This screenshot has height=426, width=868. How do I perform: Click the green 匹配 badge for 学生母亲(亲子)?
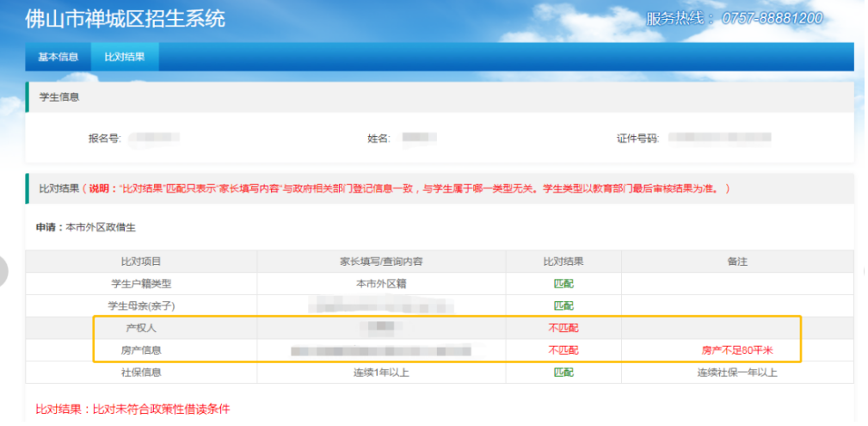pos(563,306)
